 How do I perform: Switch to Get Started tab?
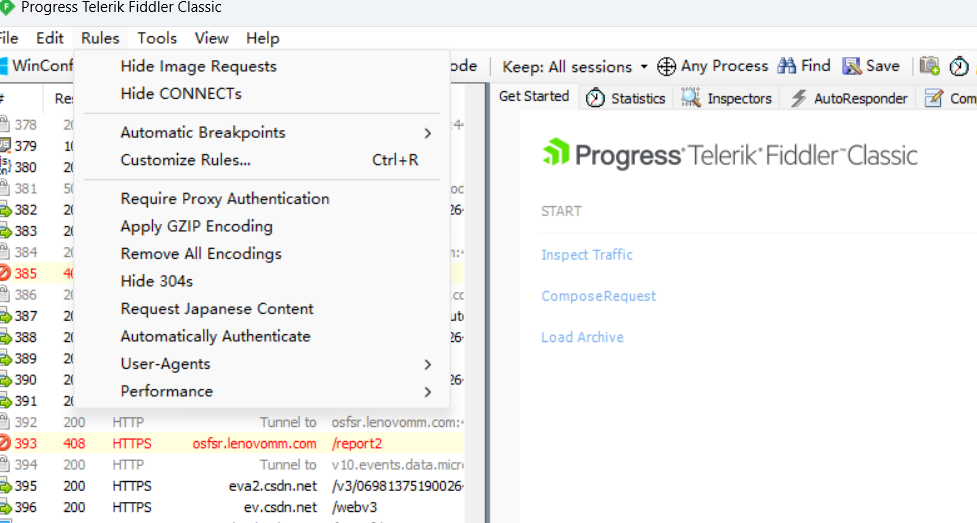coord(534,97)
